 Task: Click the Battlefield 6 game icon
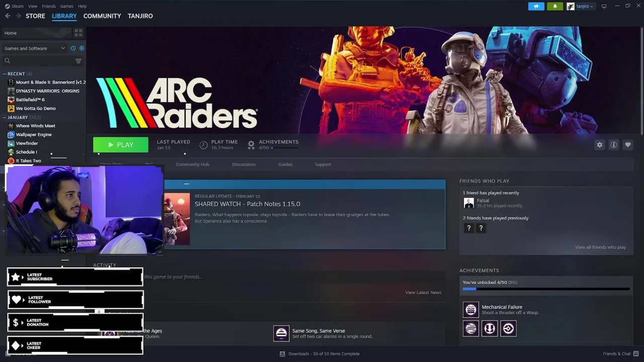[11, 100]
